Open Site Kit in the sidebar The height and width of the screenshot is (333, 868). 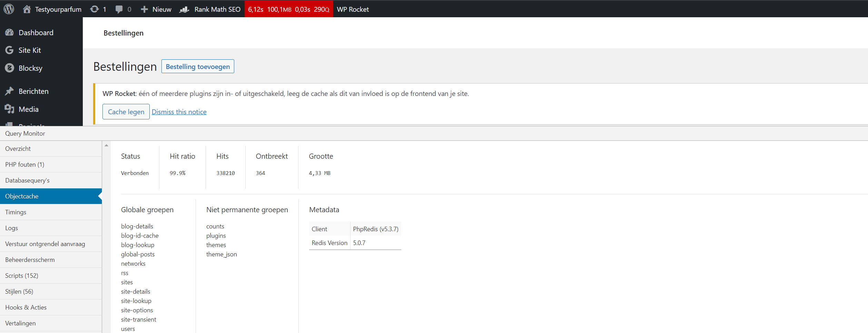[x=41, y=50]
